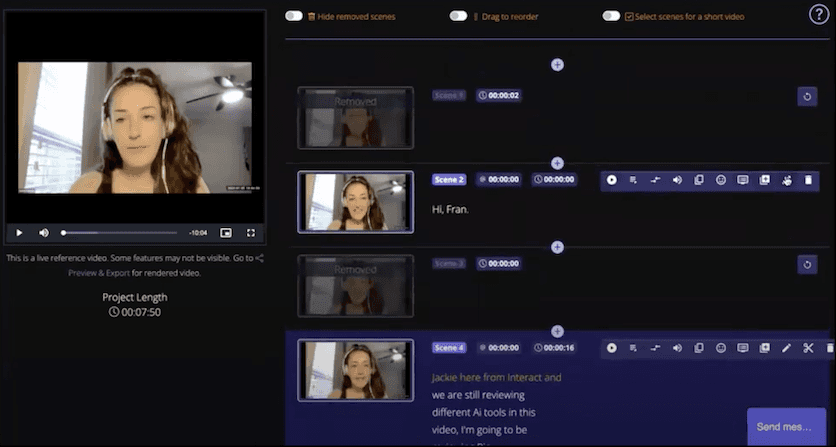Click the copy icon in Scene 2 toolbar
This screenshot has height=447, width=836.
[x=699, y=180]
